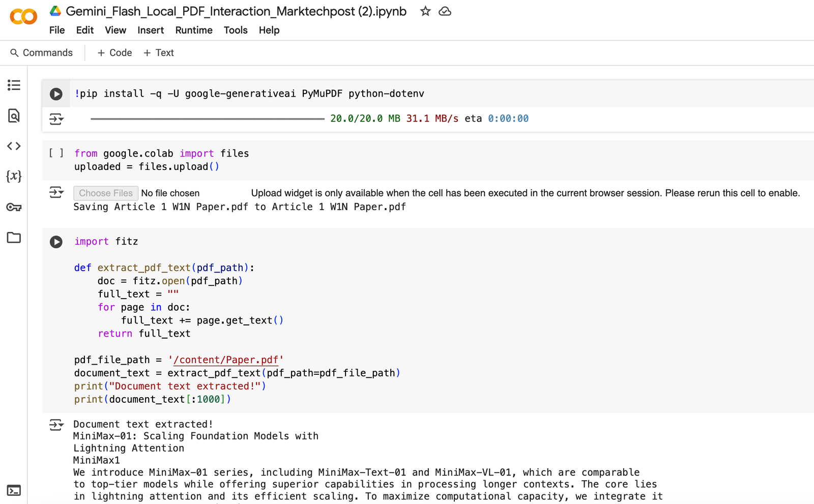The image size is (814, 504).
Task: Open the Code snippets sidebar icon
Action: pyautogui.click(x=14, y=146)
